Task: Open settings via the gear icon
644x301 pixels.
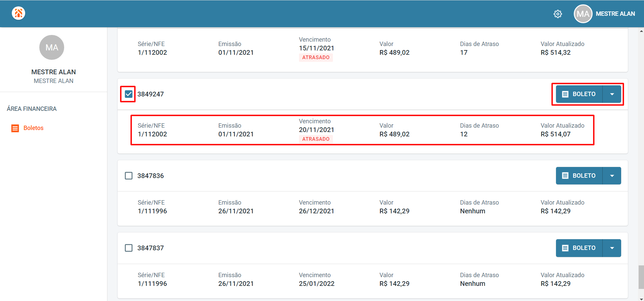Action: click(x=558, y=14)
